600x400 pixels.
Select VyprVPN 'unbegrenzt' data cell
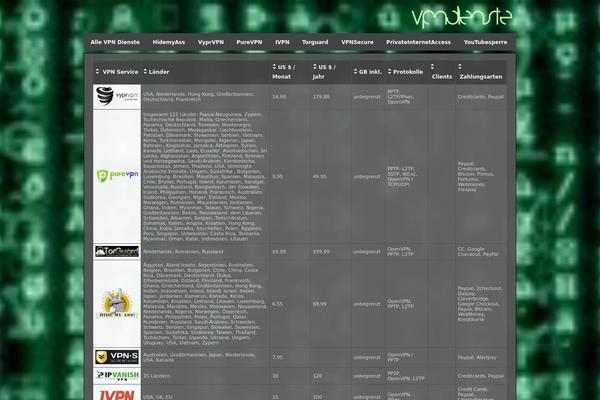tap(367, 97)
